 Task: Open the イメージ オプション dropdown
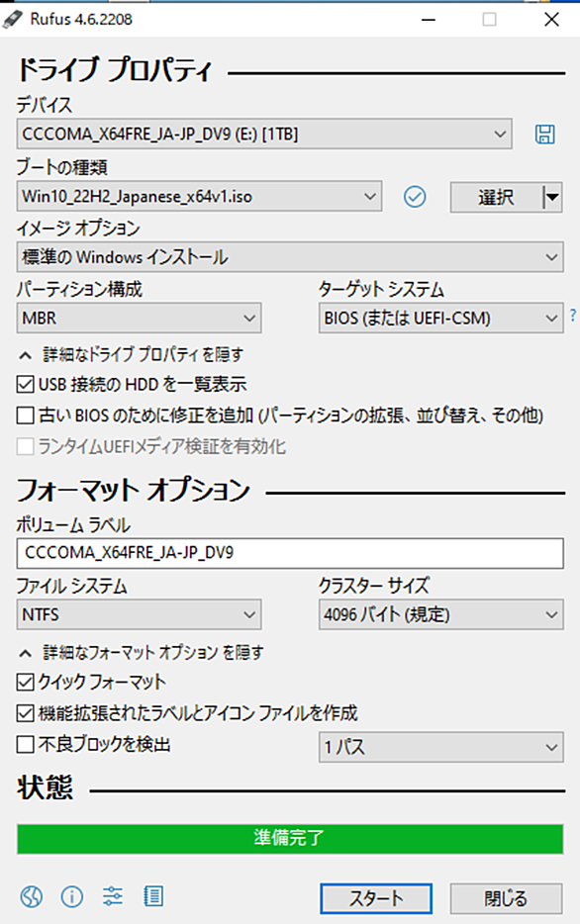(290, 257)
